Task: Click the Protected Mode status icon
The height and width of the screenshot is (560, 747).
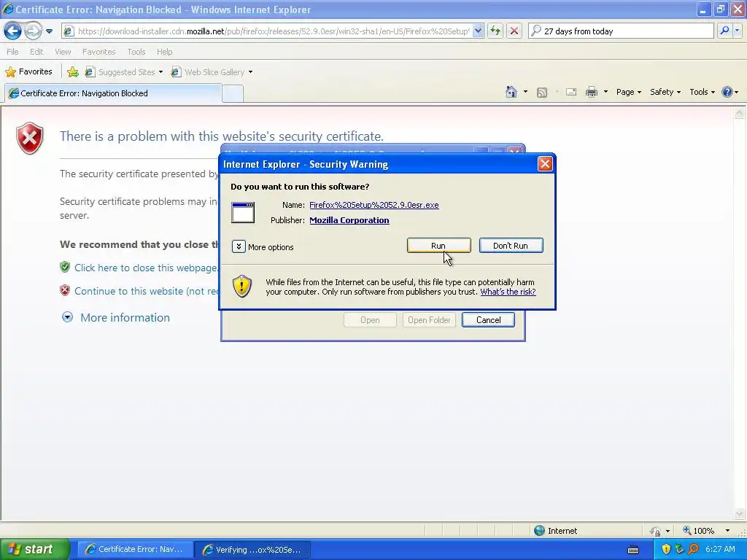Action: pyautogui.click(x=656, y=531)
